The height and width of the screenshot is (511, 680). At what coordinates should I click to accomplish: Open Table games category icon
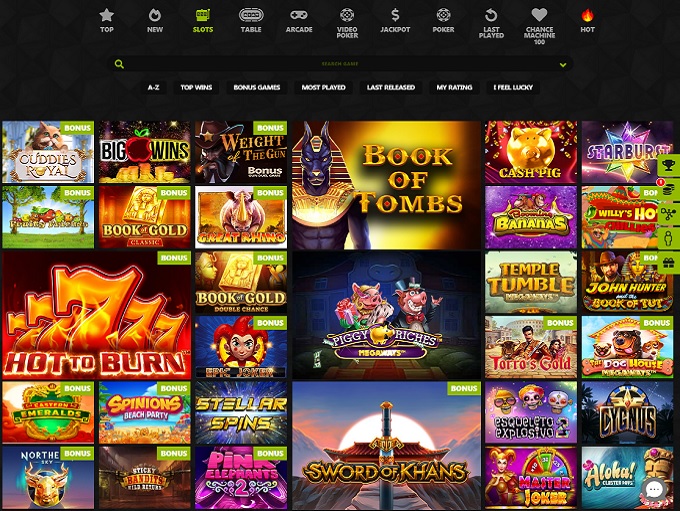251,15
